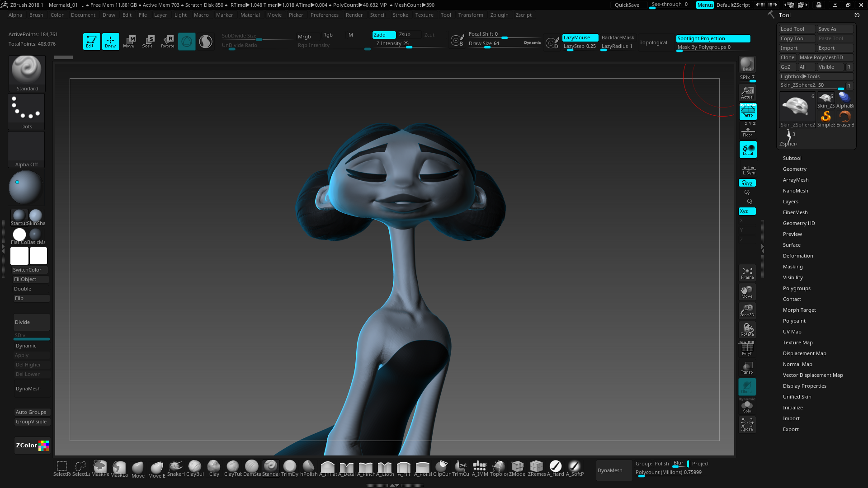Toggle Transp transparency icon
The width and height of the screenshot is (868, 488).
pos(747,368)
